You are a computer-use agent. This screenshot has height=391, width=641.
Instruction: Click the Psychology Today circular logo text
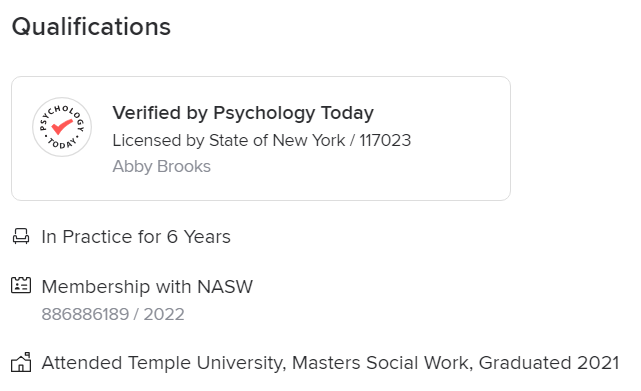(62, 127)
